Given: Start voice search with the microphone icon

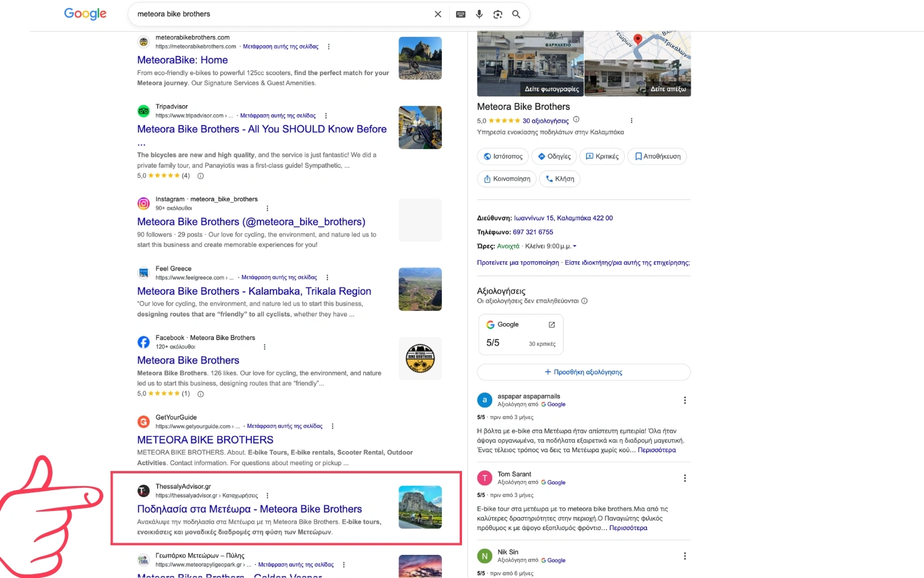Looking at the screenshot, I should click(x=479, y=14).
